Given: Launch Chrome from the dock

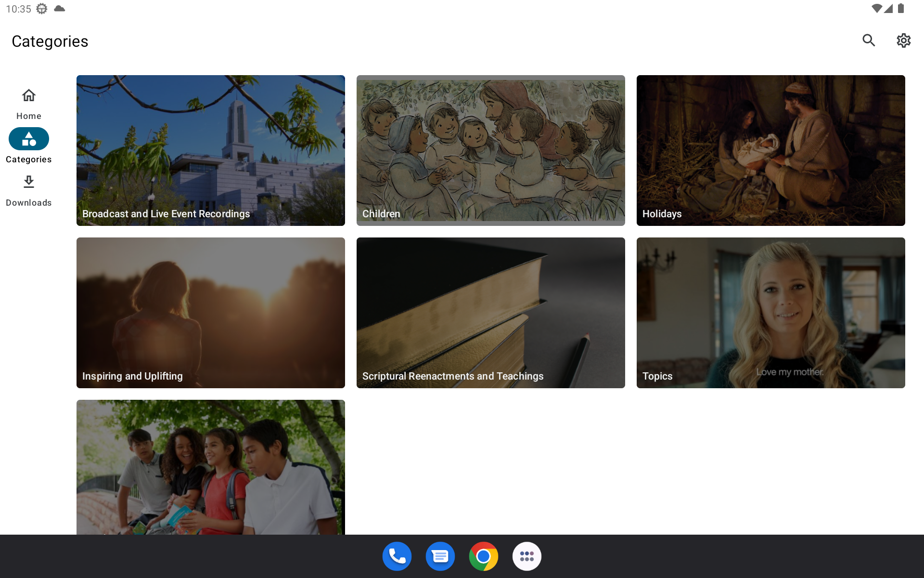Looking at the screenshot, I should [484, 556].
